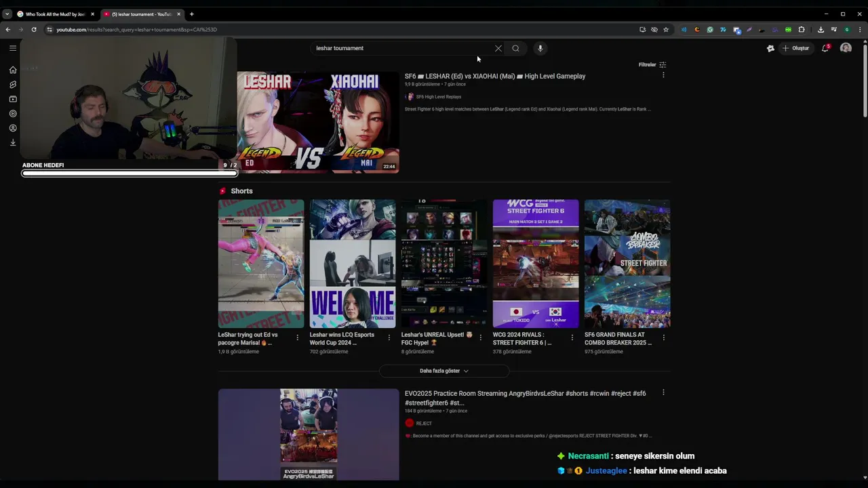This screenshot has width=868, height=488.
Task: Open menu for SF6 Grand Finals short
Action: point(663,338)
